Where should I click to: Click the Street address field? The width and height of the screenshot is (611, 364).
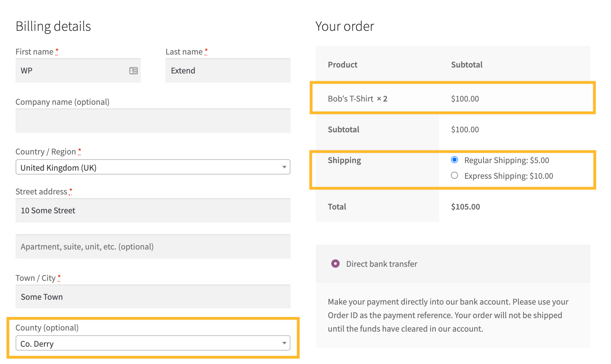point(153,210)
